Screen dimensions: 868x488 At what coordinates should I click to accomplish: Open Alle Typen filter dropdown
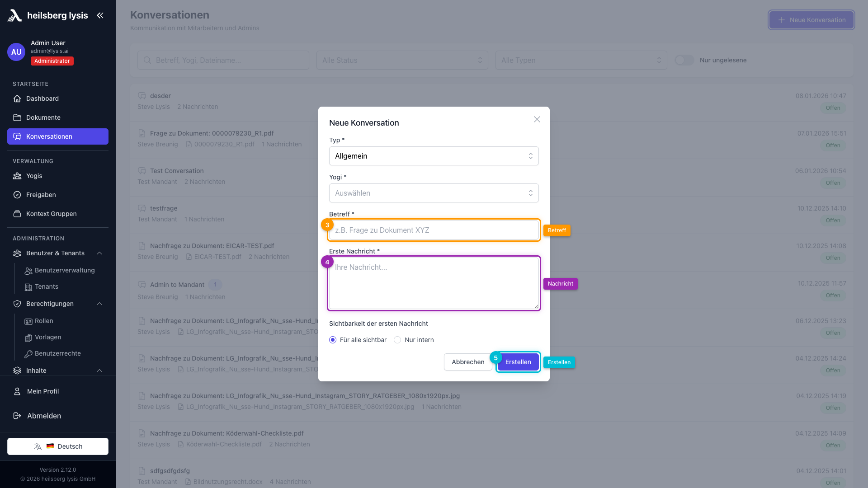pyautogui.click(x=581, y=60)
